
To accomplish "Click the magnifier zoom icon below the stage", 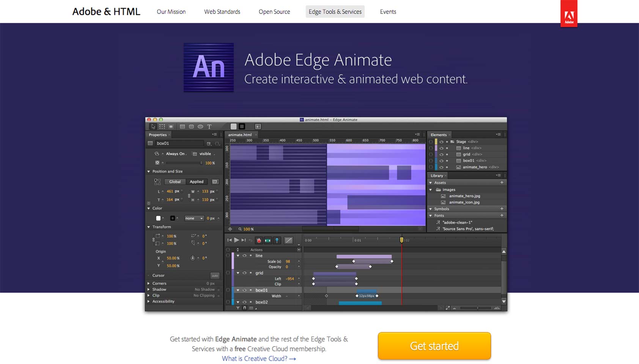I will pyautogui.click(x=240, y=229).
